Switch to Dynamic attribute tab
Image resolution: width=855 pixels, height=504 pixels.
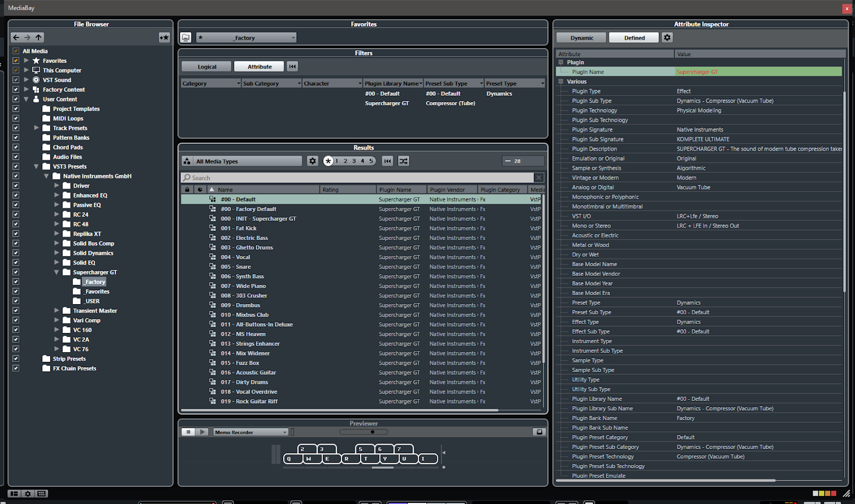581,37
